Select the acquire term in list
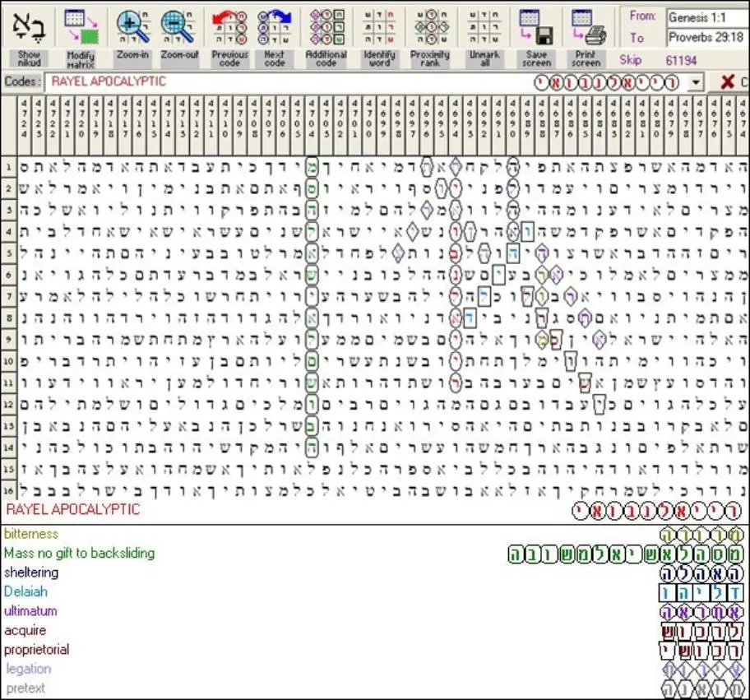The height and width of the screenshot is (700, 750). 25,631
